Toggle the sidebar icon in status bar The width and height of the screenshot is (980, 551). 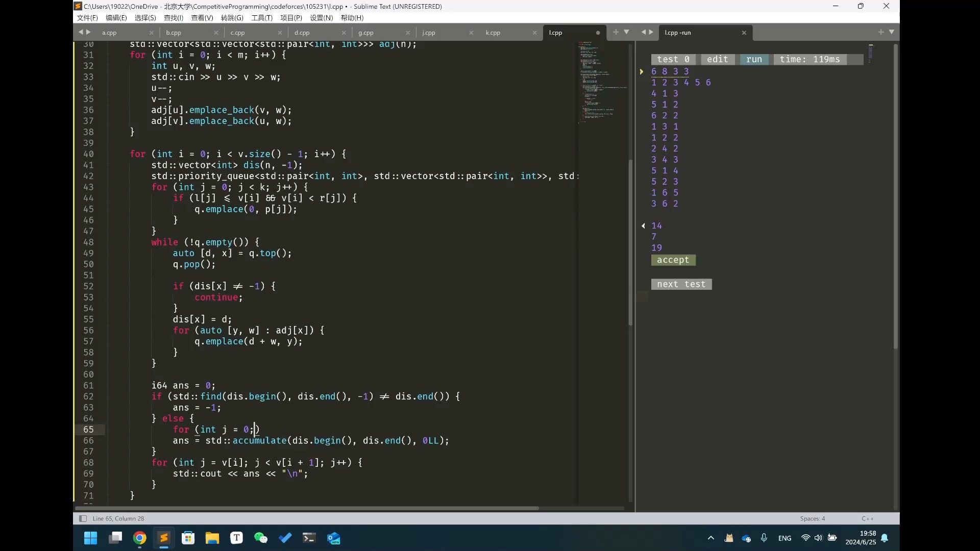coord(83,518)
